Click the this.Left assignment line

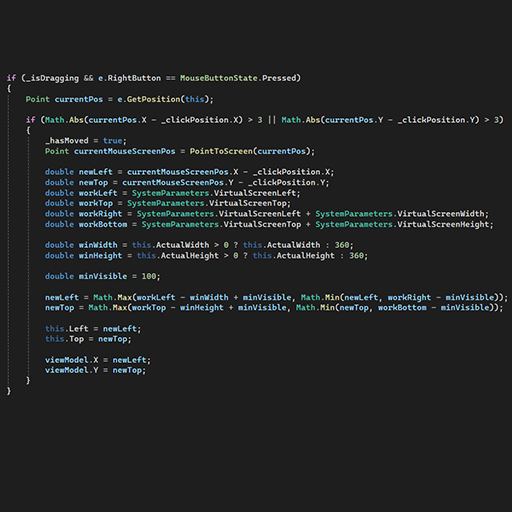coord(93,329)
